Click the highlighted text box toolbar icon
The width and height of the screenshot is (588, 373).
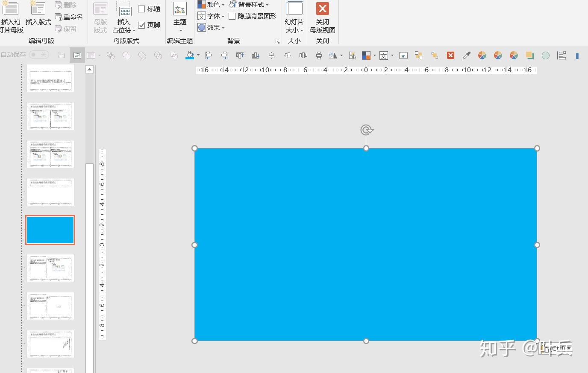[77, 55]
